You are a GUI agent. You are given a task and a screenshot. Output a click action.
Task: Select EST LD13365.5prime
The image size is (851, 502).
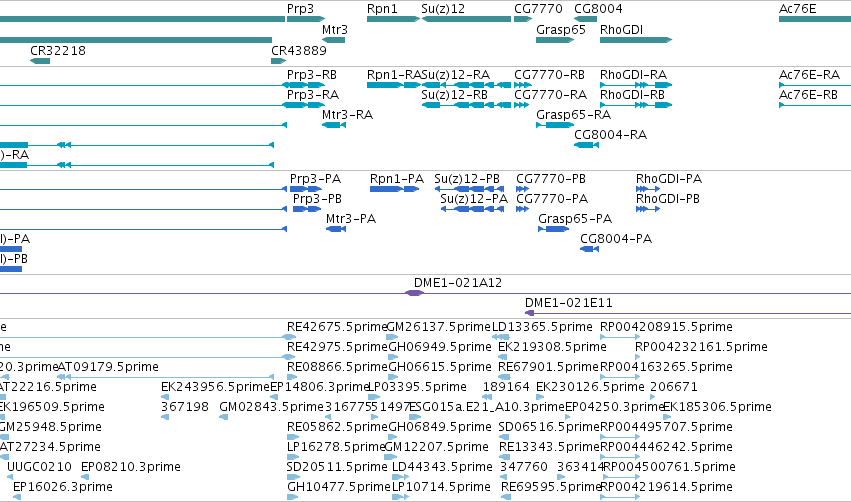(x=542, y=327)
